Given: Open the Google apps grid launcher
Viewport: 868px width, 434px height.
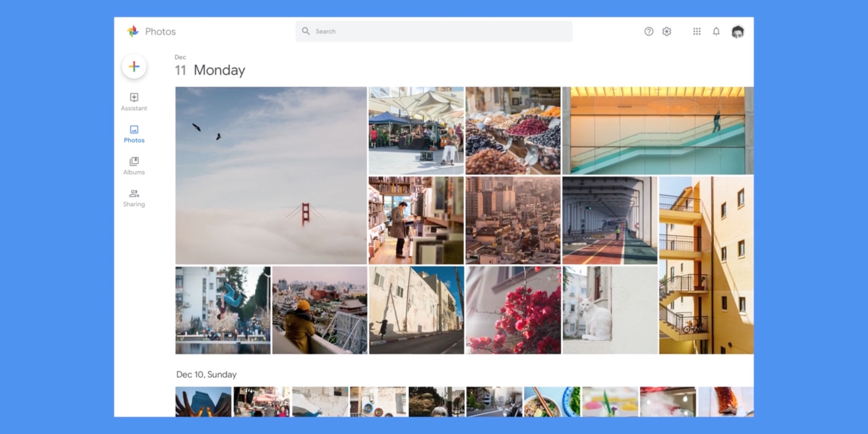Looking at the screenshot, I should point(697,31).
